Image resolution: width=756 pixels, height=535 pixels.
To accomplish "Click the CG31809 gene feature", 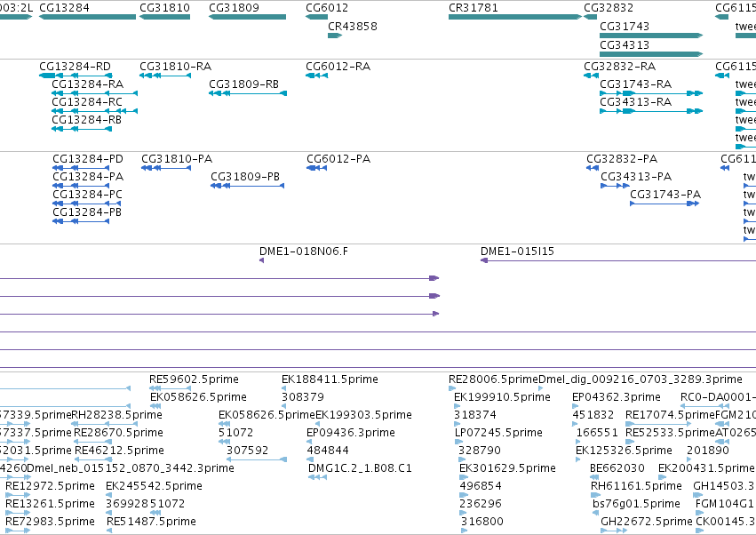I will point(247,17).
